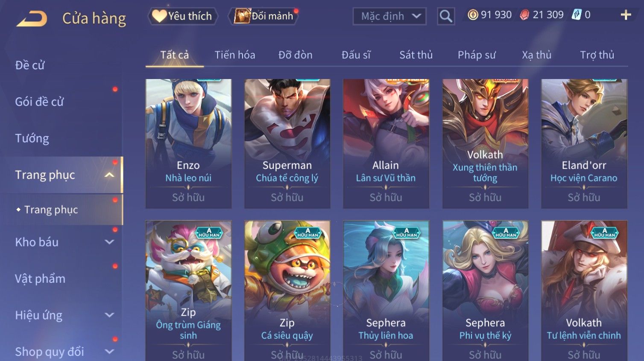Viewport: 644px width, 361px height.
Task: Expand the Hiệu ứng sidebar section
Action: [x=109, y=315]
